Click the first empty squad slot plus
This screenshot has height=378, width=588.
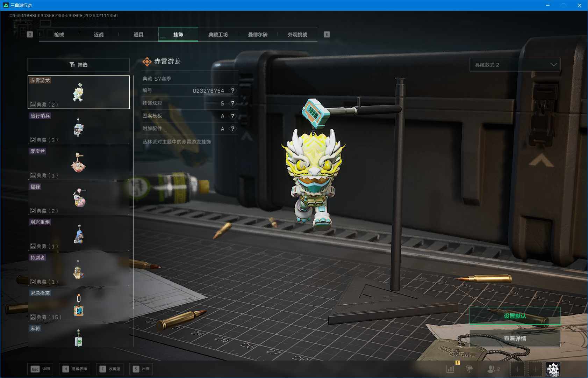(517, 369)
